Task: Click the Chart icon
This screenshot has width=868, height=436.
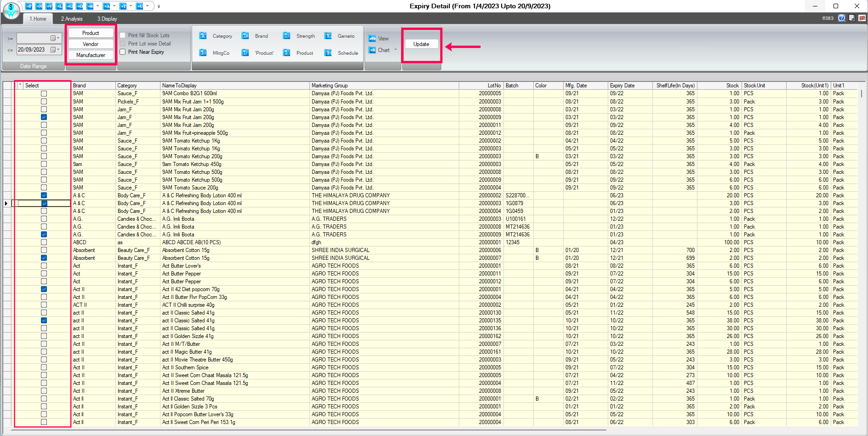Action: point(372,50)
